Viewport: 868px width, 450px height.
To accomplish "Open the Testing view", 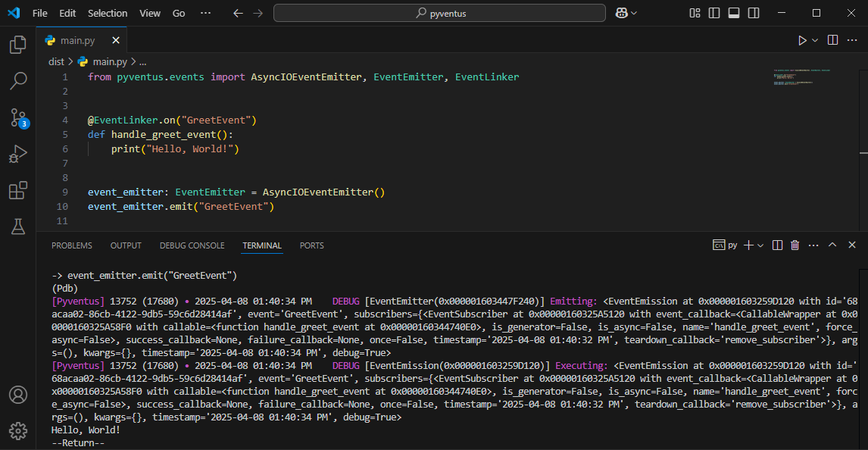I will [x=17, y=227].
